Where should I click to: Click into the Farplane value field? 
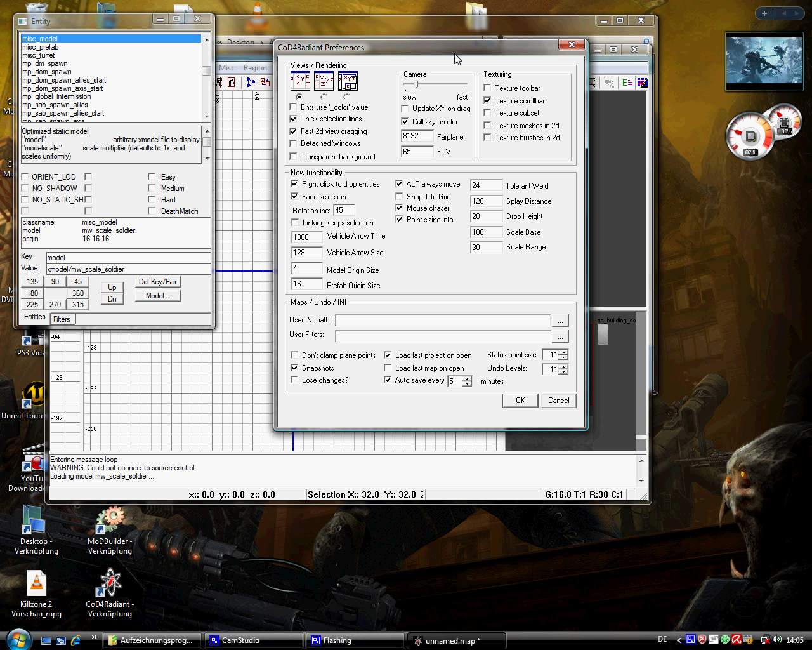[417, 136]
